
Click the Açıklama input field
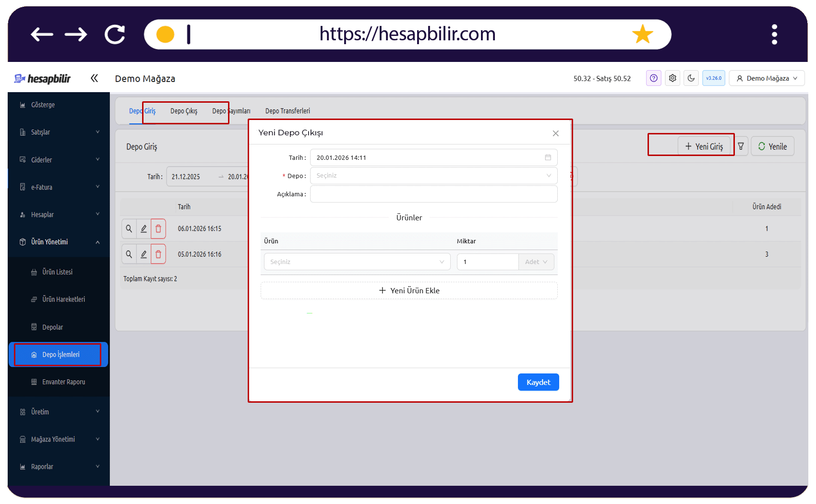tap(433, 194)
